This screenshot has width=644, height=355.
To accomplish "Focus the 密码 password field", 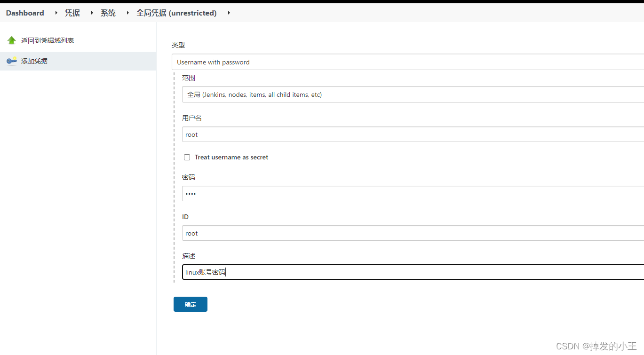I will point(413,193).
